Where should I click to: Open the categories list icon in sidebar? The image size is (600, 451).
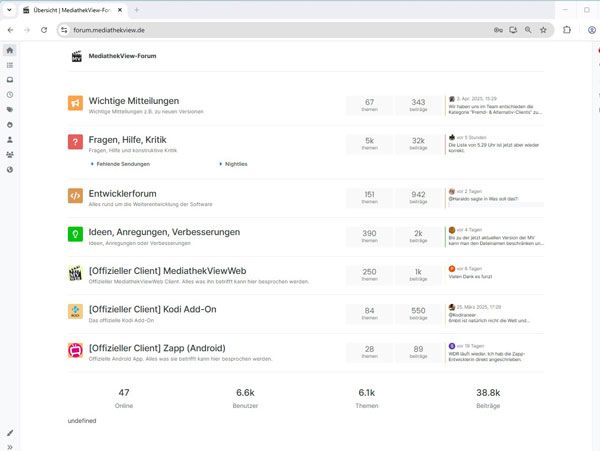point(10,65)
